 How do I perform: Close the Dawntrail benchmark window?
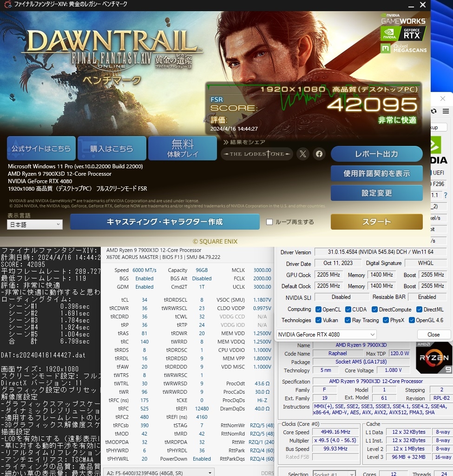[x=423, y=5]
